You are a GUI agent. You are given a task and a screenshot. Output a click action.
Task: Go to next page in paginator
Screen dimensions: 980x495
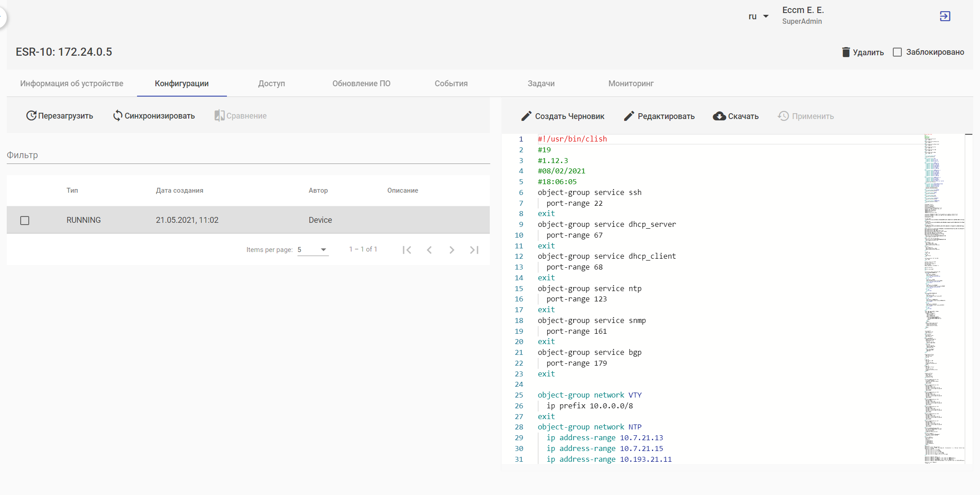click(452, 250)
